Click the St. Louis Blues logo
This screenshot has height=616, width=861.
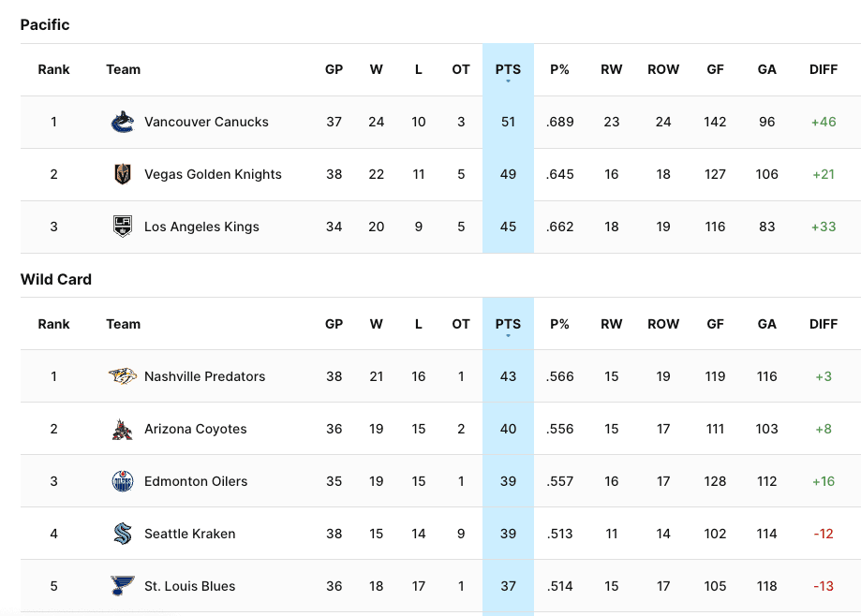coord(123,586)
